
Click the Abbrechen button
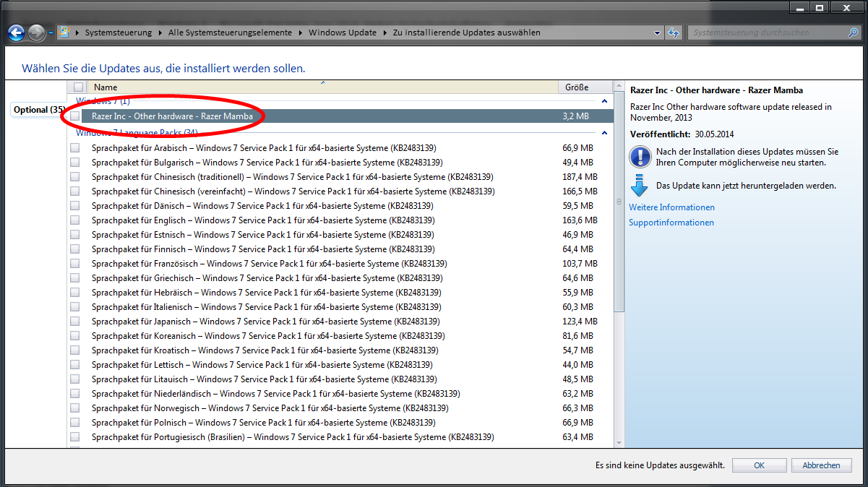pos(821,465)
